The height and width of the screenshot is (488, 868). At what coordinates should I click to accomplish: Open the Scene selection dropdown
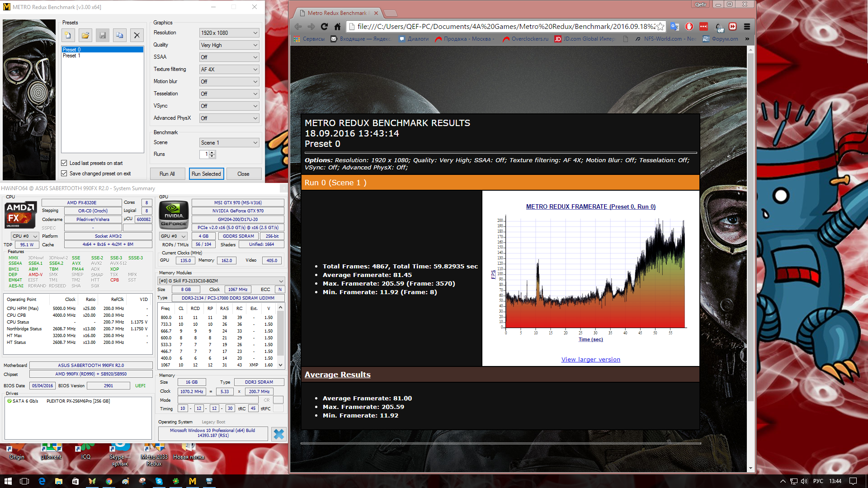[229, 143]
